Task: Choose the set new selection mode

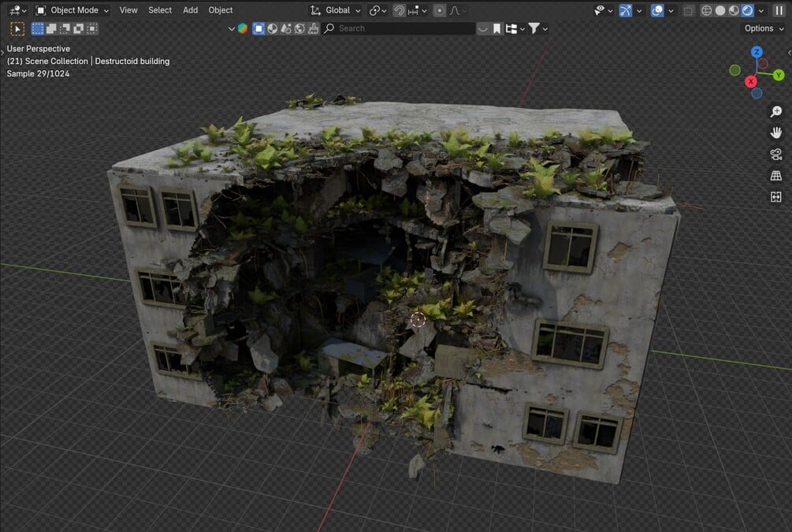Action: tap(37, 29)
